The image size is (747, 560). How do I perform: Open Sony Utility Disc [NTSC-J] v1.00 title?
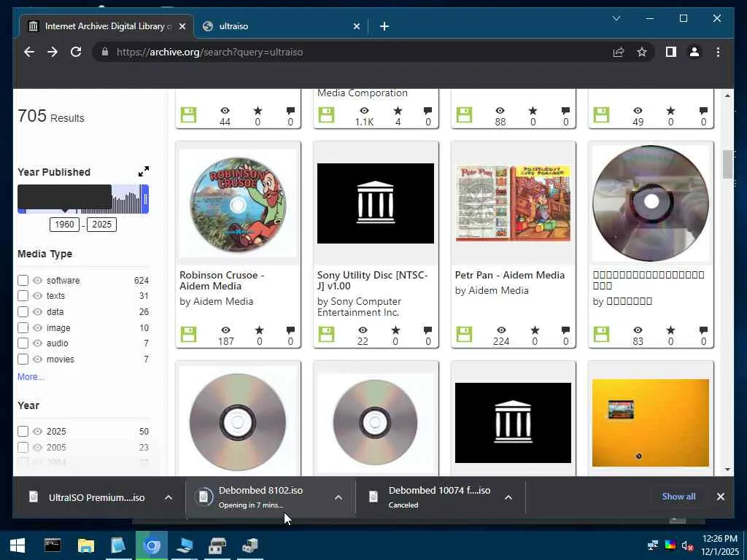click(373, 281)
